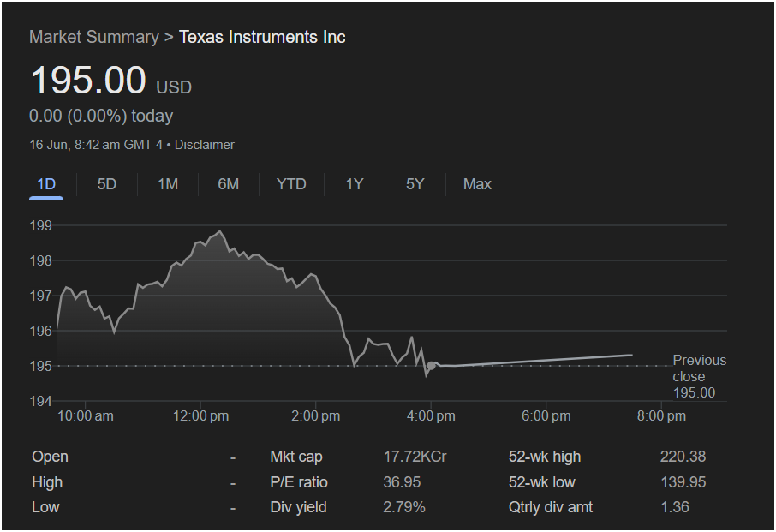Click the 52-wk high value 220.38

(x=683, y=457)
